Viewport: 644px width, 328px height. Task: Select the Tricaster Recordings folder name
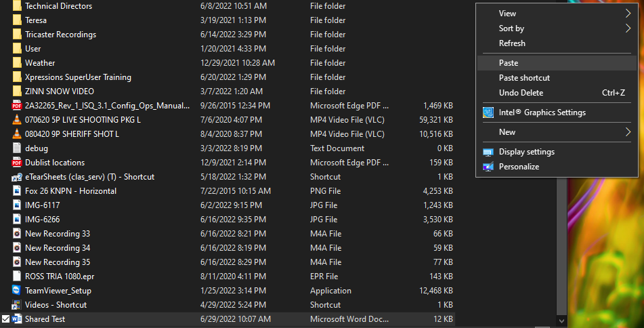tap(60, 35)
